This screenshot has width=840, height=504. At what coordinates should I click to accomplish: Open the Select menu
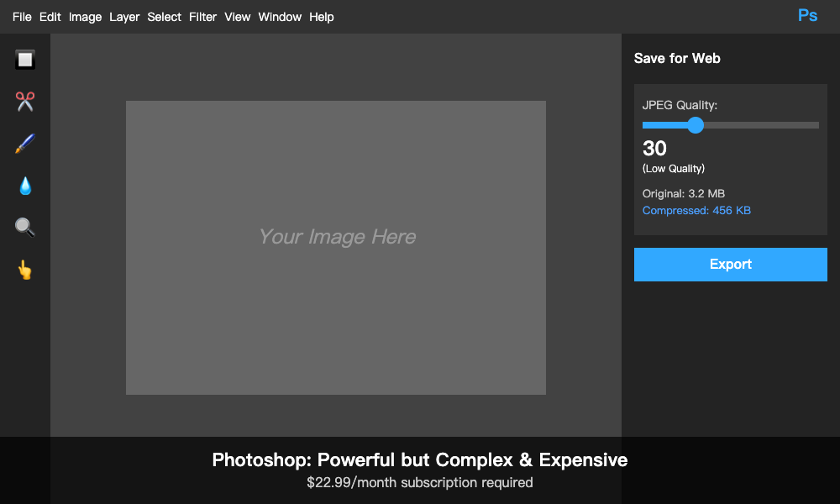click(x=164, y=17)
